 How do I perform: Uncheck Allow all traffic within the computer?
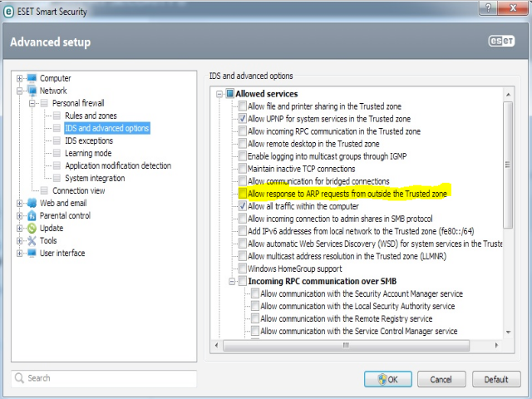point(242,206)
